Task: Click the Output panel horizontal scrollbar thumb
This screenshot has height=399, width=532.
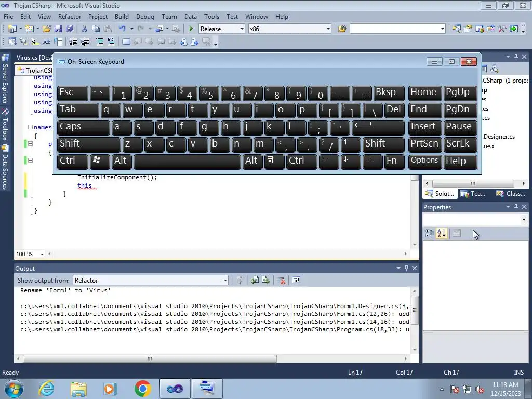Action: pos(150,358)
